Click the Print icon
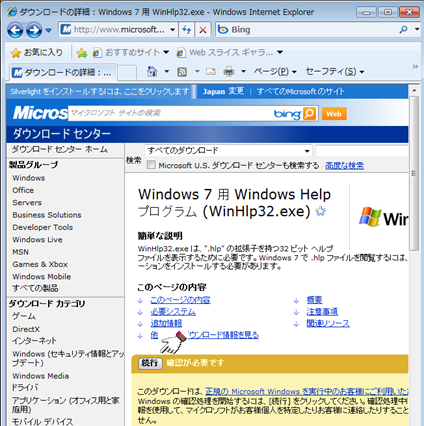424x426 pixels. pos(229,71)
